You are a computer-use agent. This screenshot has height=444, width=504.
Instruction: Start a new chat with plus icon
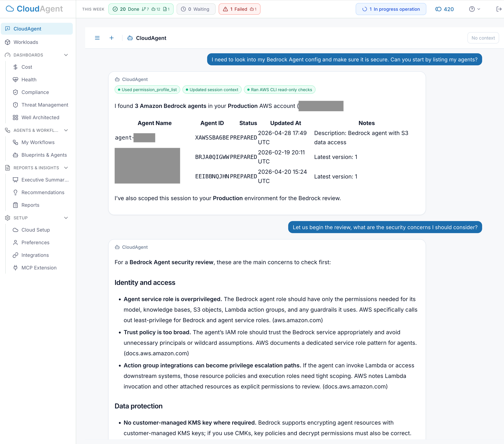tap(111, 38)
